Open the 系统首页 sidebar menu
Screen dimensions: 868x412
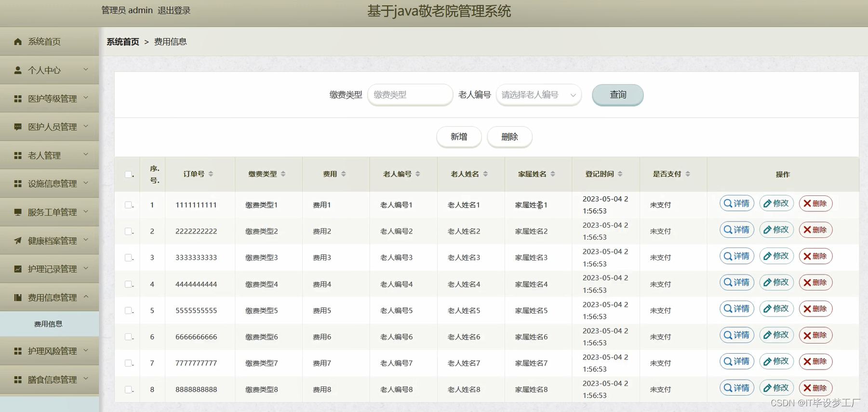coord(49,41)
